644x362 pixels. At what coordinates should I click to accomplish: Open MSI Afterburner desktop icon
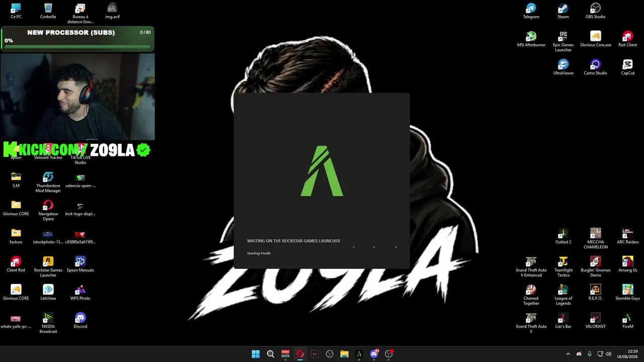(x=531, y=39)
